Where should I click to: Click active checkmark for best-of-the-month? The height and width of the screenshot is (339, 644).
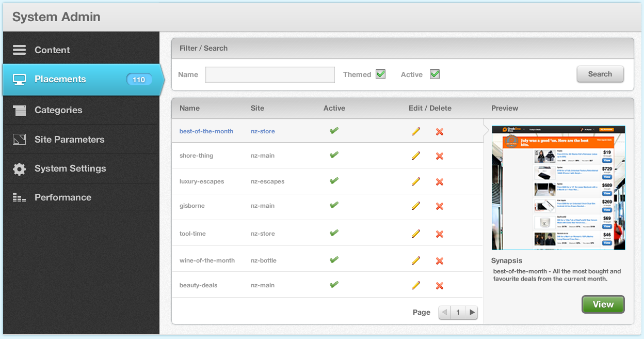pos(334,131)
